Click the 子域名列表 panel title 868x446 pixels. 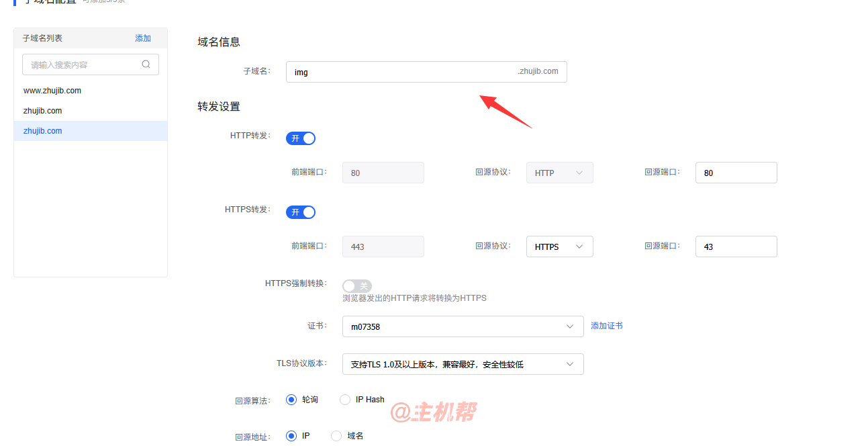tap(42, 38)
